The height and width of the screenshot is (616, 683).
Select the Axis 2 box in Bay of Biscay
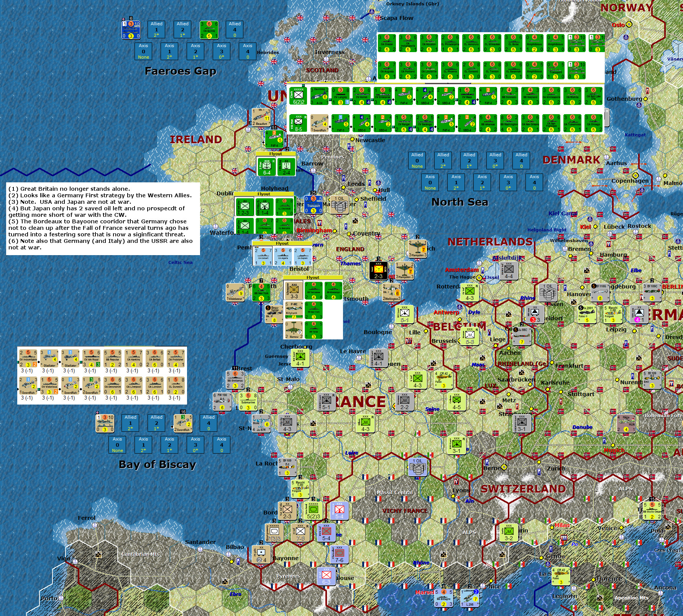[169, 445]
